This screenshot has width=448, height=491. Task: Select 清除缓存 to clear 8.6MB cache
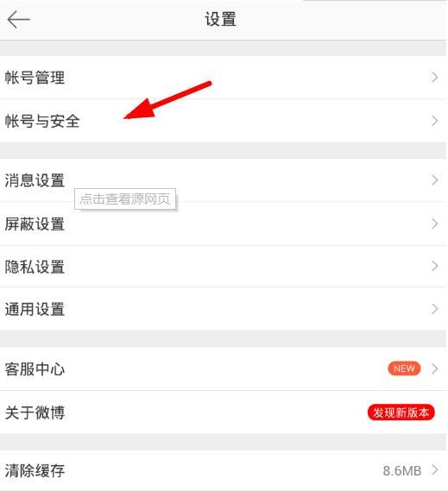[223, 470]
